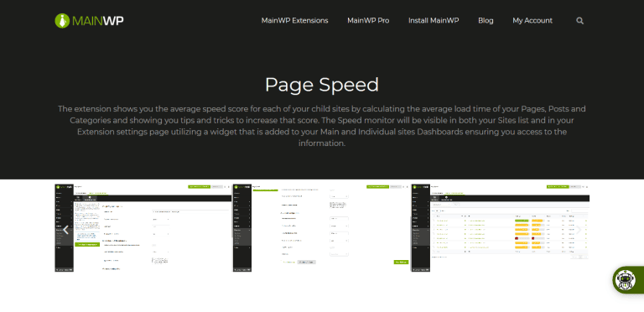Click the MainWP logo
The height and width of the screenshot is (312, 644).
point(89,20)
